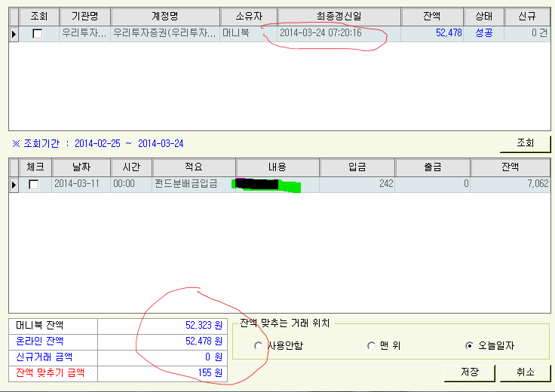555x392 pixels.
Task: Click the 저장 button to save
Action: (468, 372)
